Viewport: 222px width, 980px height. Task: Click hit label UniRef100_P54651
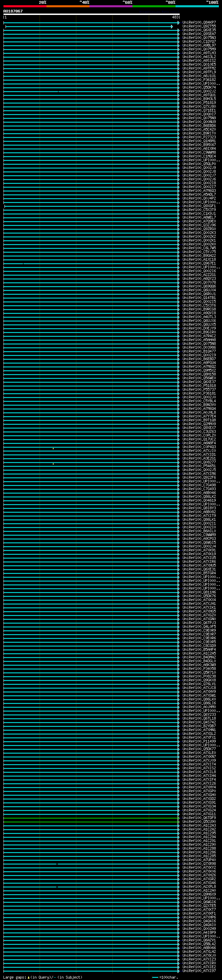pos(199,466)
